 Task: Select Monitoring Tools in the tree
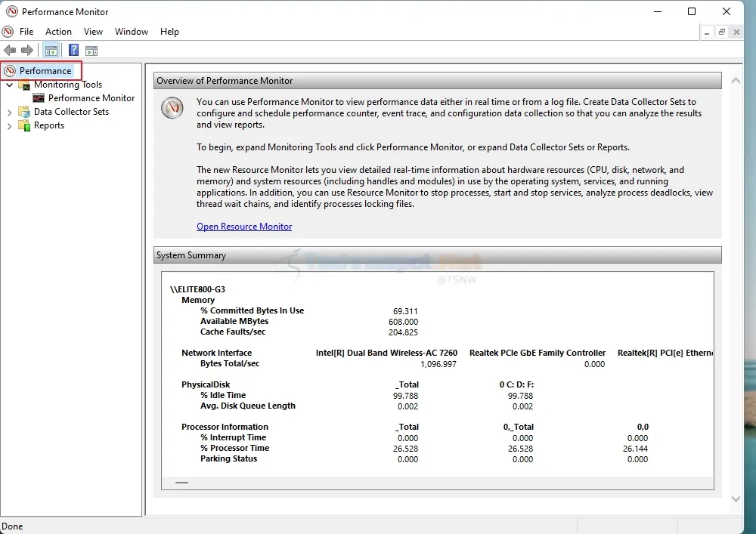(x=68, y=85)
